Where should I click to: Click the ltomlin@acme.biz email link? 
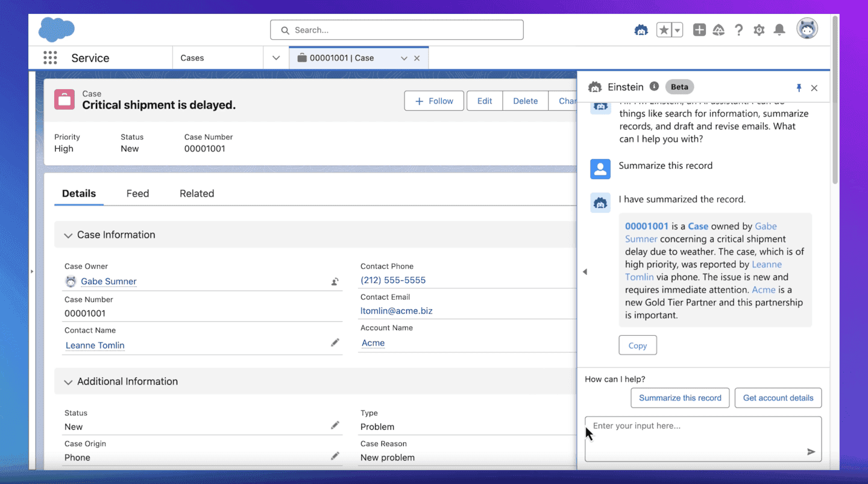tap(397, 311)
